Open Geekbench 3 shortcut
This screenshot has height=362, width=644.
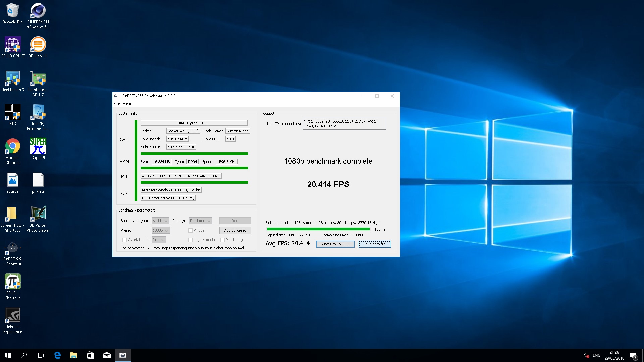click(x=12, y=81)
